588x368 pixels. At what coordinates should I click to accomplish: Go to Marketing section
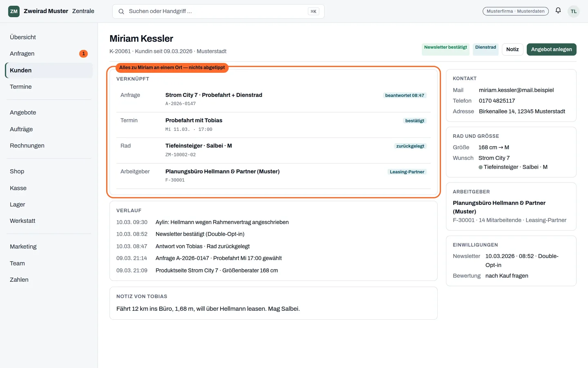pos(49,247)
